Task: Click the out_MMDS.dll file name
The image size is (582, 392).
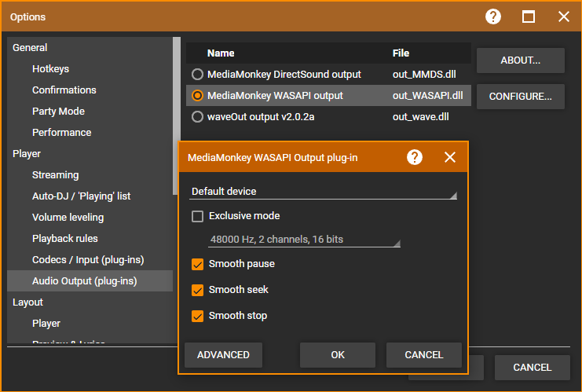Action: [x=424, y=75]
